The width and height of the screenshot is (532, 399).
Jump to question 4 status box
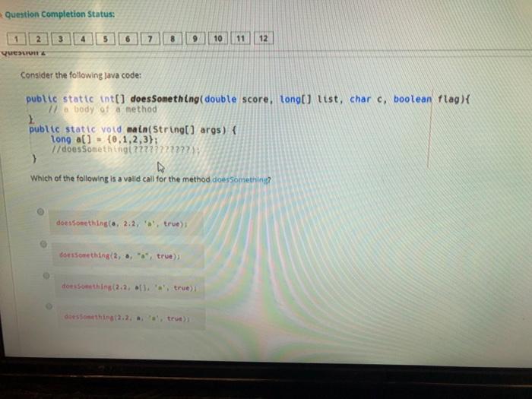(x=83, y=39)
